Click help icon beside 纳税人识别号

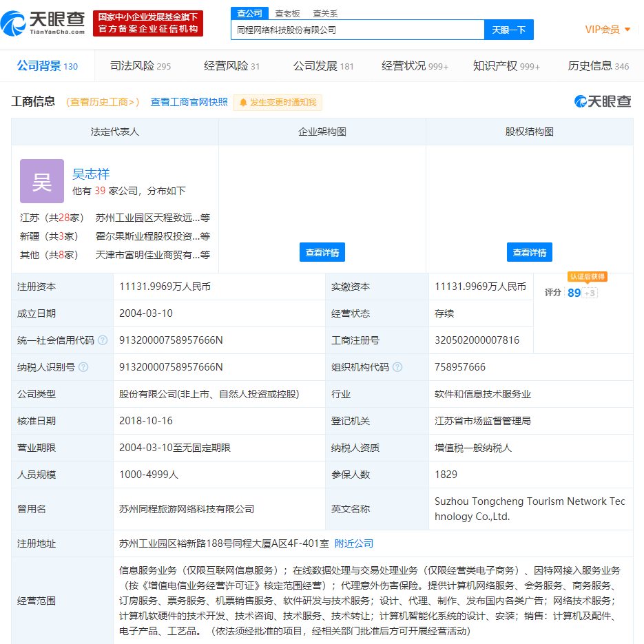pos(83,367)
